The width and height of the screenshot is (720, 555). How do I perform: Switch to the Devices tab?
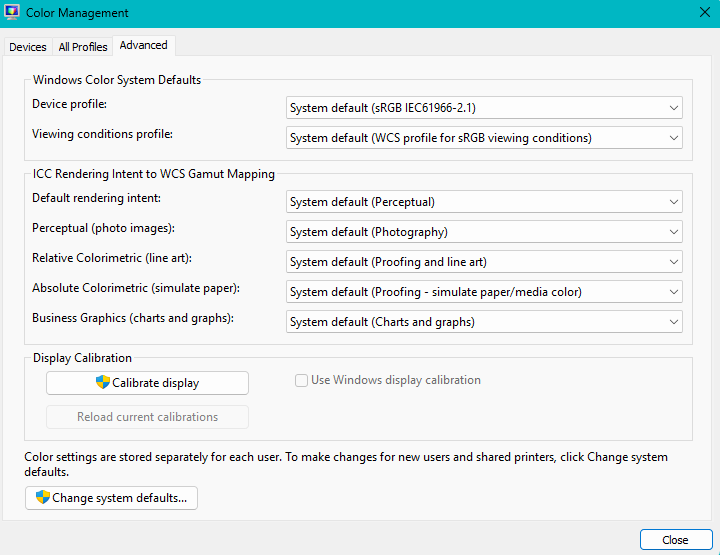point(28,47)
